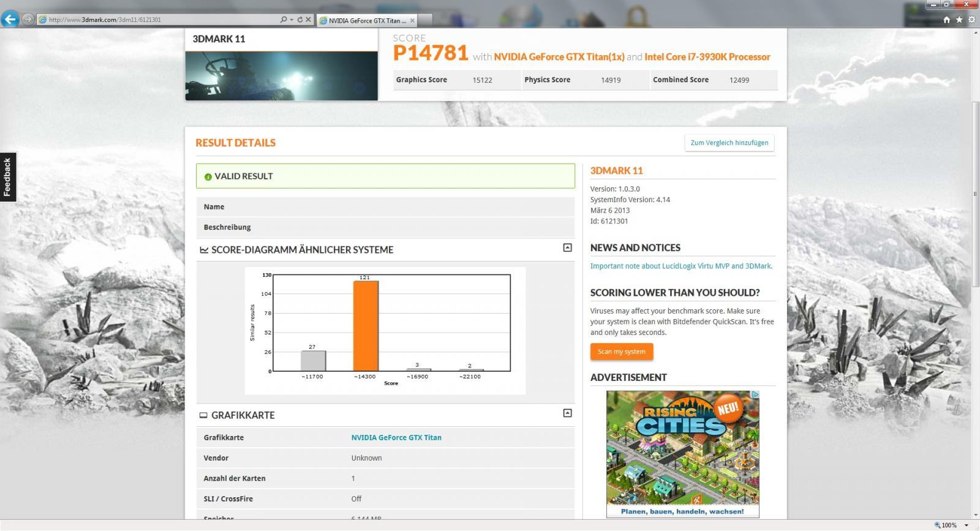Click the 'SystemInfo Version: 4.14' text
Image resolution: width=980 pixels, height=531 pixels.
click(x=630, y=200)
